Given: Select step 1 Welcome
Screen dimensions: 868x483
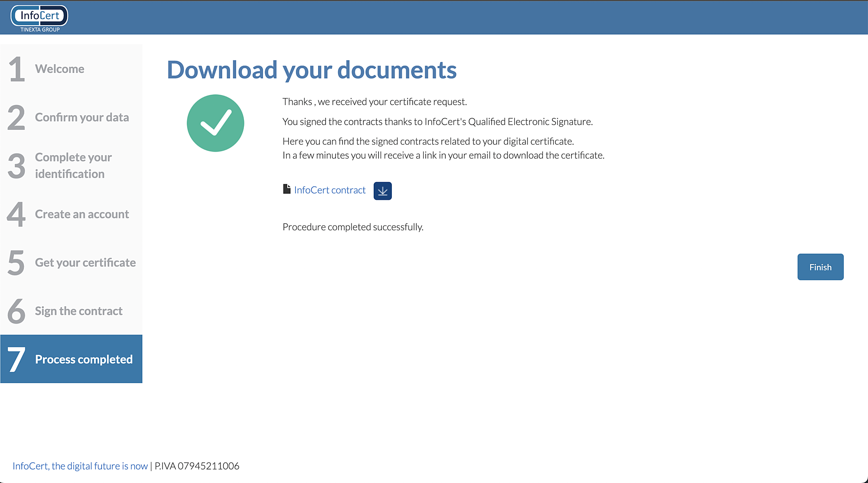Looking at the screenshot, I should click(59, 69).
